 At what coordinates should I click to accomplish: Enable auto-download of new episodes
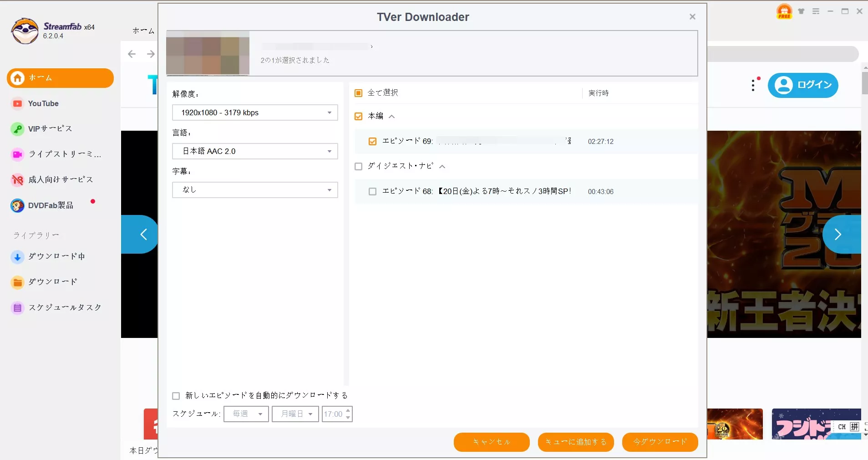176,396
